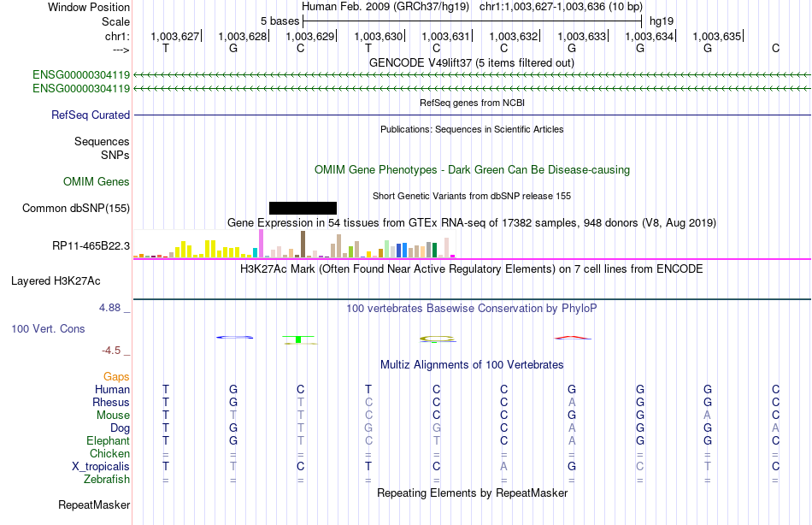Open 'Basewise Conservation by PhyloP' title
The width and height of the screenshot is (812, 525).
(472, 309)
